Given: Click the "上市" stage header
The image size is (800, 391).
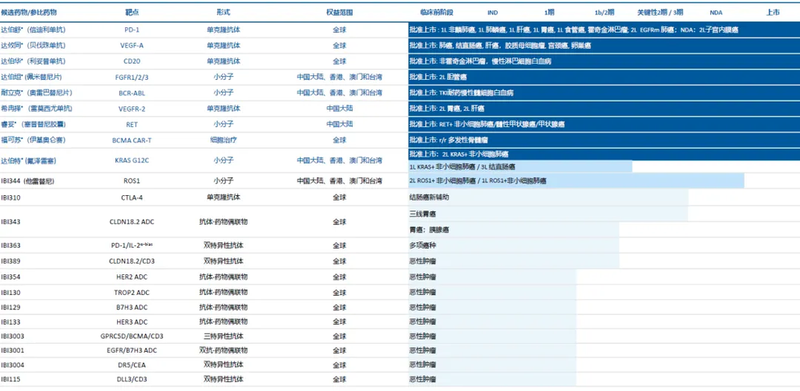Looking at the screenshot, I should [x=772, y=12].
